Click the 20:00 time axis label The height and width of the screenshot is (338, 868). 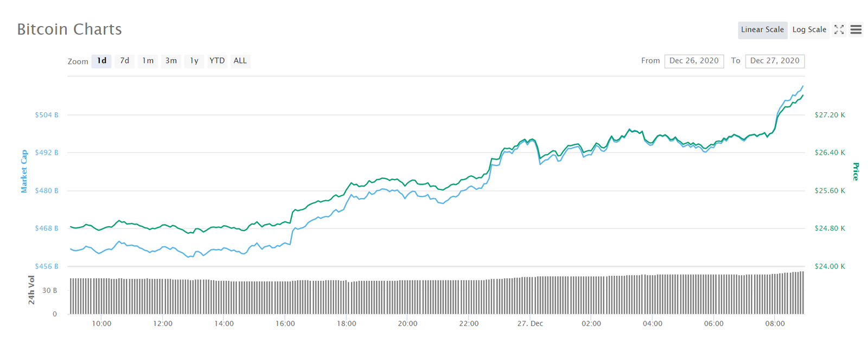408,324
